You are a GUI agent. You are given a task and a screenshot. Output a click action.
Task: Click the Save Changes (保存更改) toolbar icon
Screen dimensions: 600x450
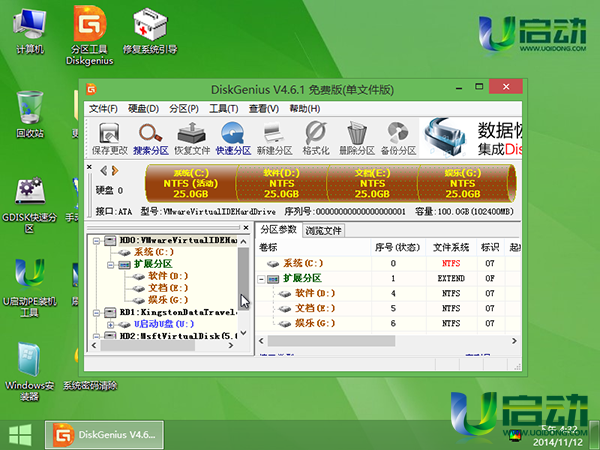coord(109,138)
